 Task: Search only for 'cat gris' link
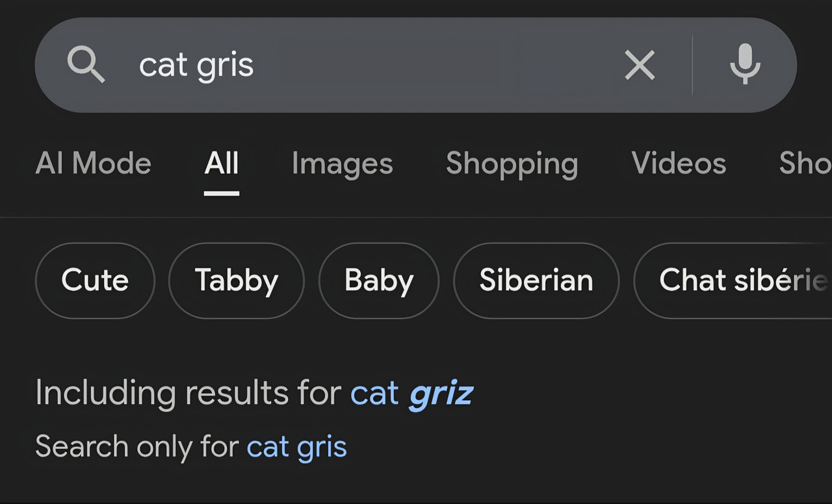click(x=296, y=447)
